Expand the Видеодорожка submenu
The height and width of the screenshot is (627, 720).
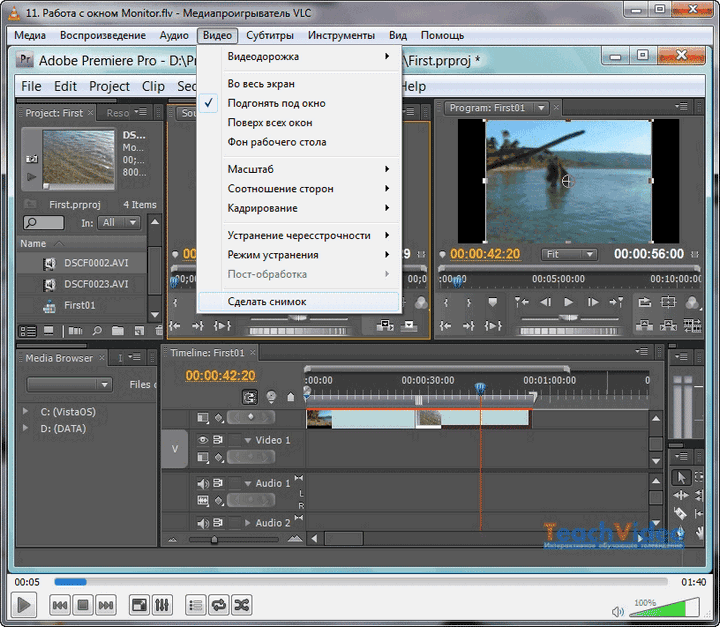(x=299, y=56)
